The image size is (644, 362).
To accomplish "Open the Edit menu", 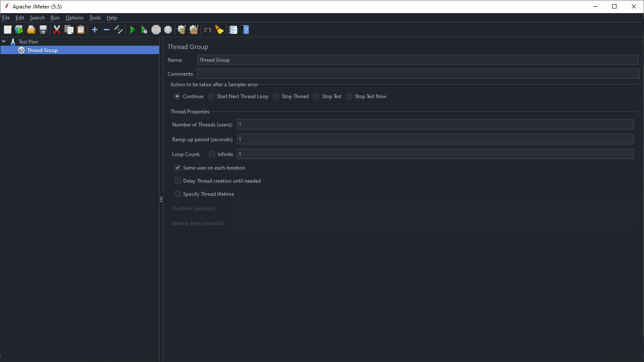I will click(20, 18).
